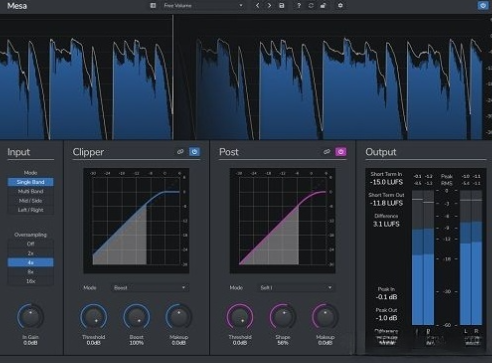Viewport: 492px width, 363px height.
Task: Click the Boost 100% value
Action: click(x=136, y=343)
